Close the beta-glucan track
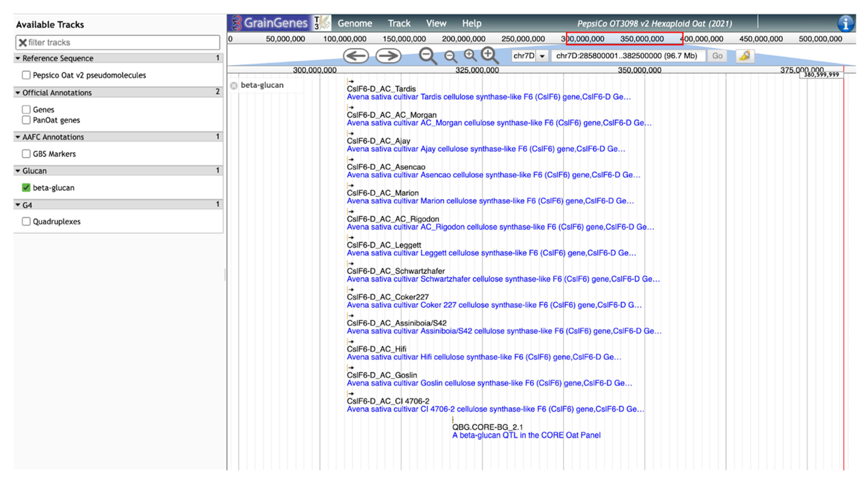The width and height of the screenshot is (868, 485). pyautogui.click(x=234, y=86)
